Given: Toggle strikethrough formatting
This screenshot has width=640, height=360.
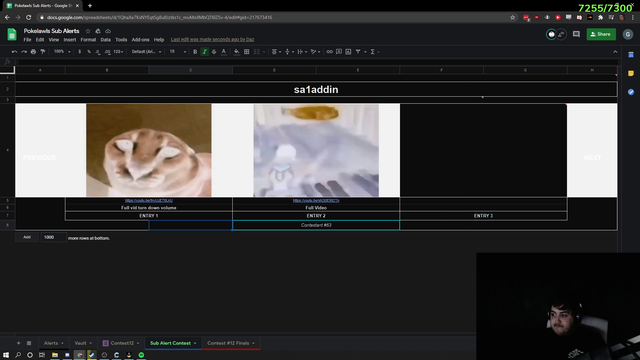Looking at the screenshot, I should (x=214, y=52).
